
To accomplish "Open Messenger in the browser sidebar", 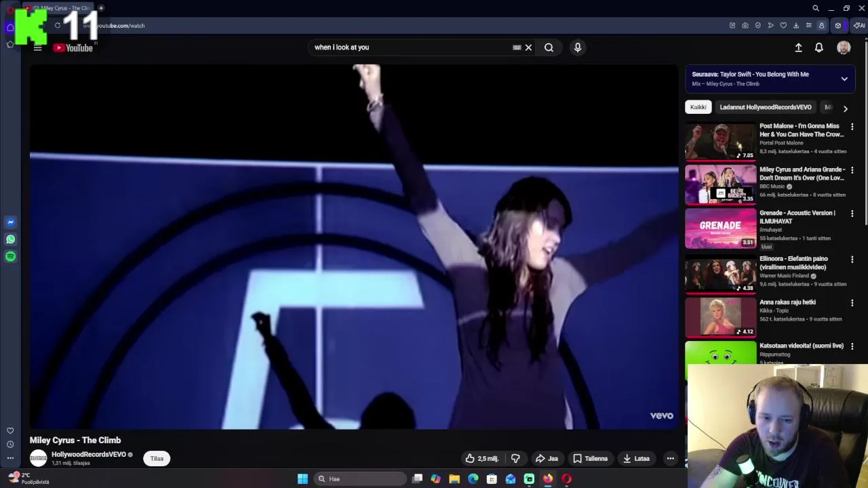I will [10, 222].
